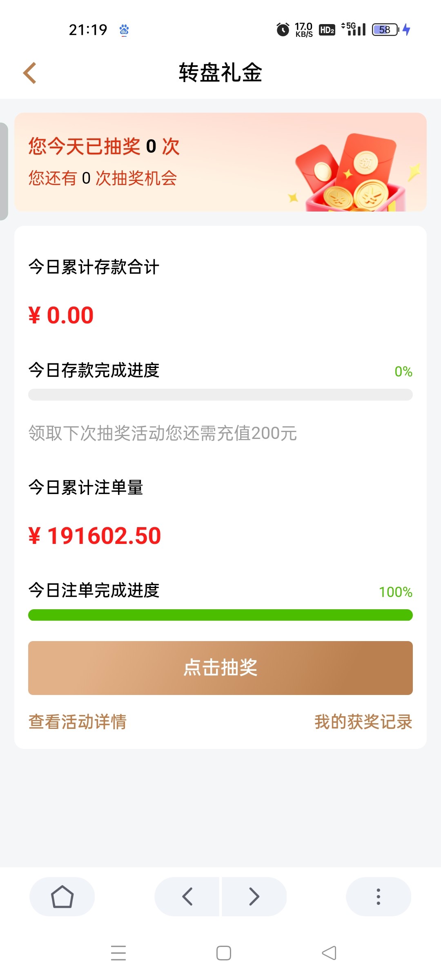Tap the battery indicator in status bar
Image resolution: width=441 pixels, height=980 pixels.
click(x=385, y=29)
